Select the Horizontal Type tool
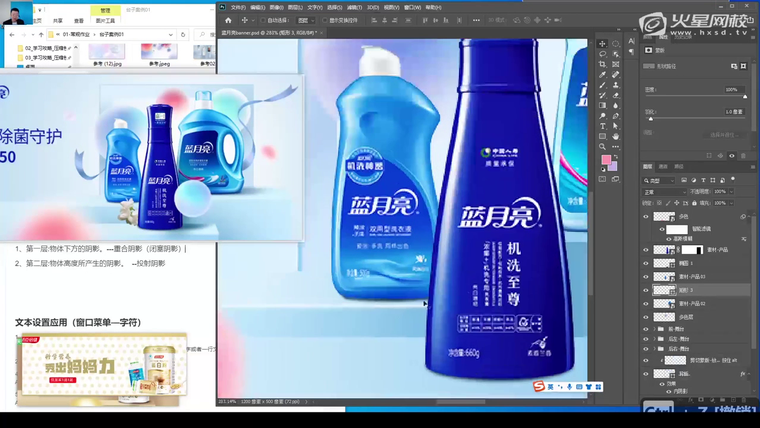This screenshot has height=428, width=760. pos(602,126)
